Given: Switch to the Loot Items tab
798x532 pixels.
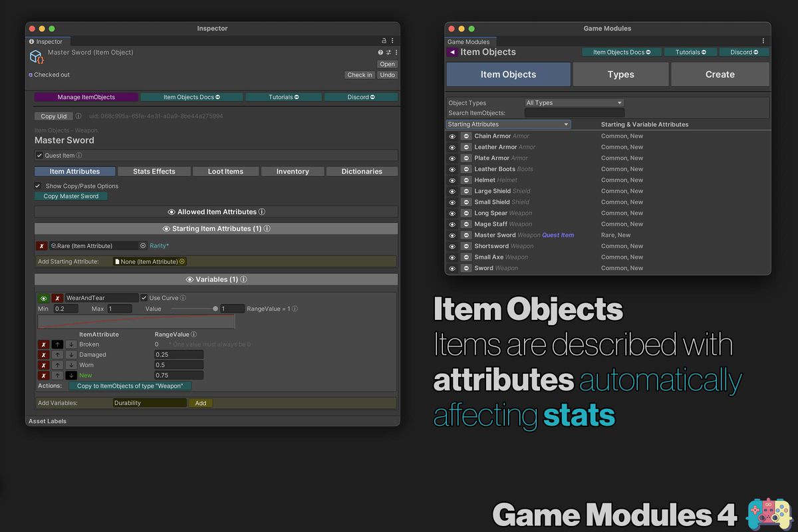Looking at the screenshot, I should click(225, 172).
